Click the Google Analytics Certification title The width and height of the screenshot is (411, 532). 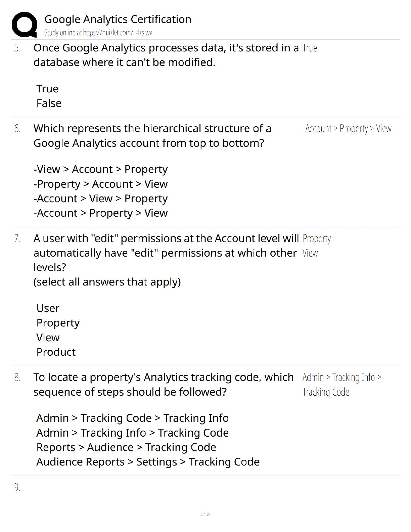(118, 19)
